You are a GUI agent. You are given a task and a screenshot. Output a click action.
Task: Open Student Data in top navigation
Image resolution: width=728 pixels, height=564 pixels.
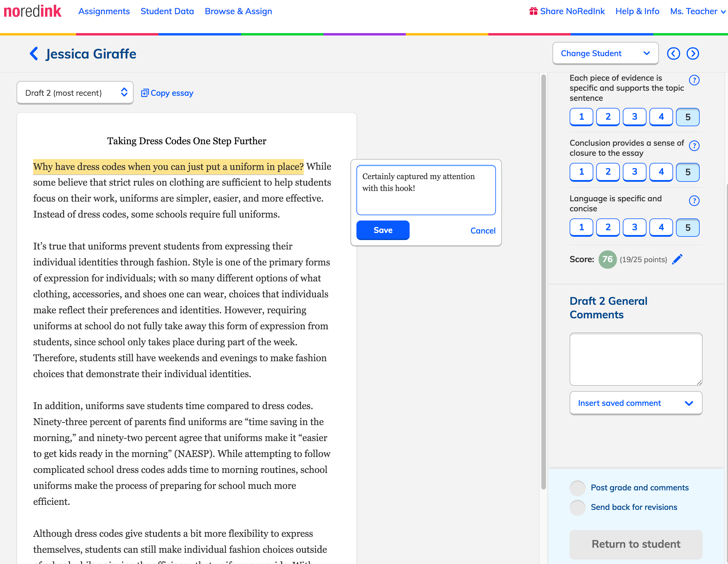(x=167, y=11)
